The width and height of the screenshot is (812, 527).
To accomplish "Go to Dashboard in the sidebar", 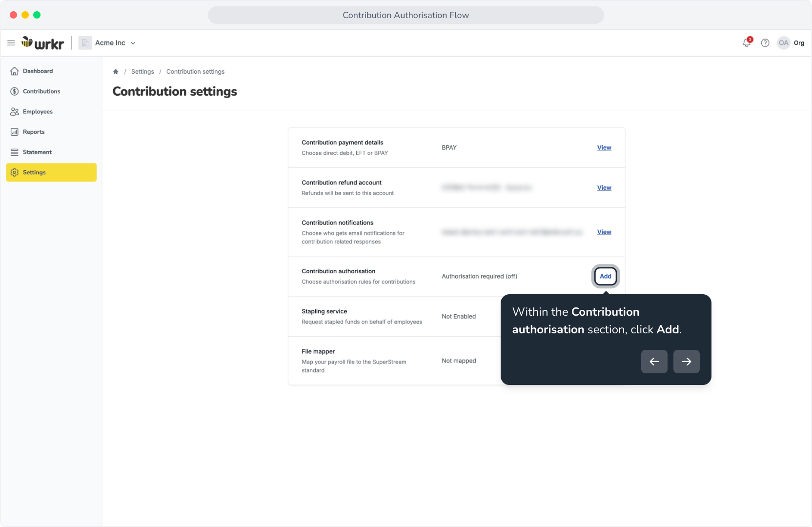I will coord(51,71).
